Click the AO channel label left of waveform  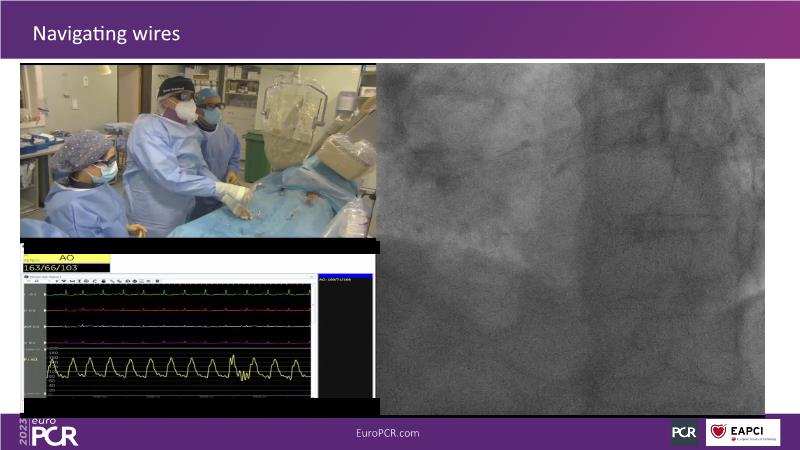[x=30, y=358]
